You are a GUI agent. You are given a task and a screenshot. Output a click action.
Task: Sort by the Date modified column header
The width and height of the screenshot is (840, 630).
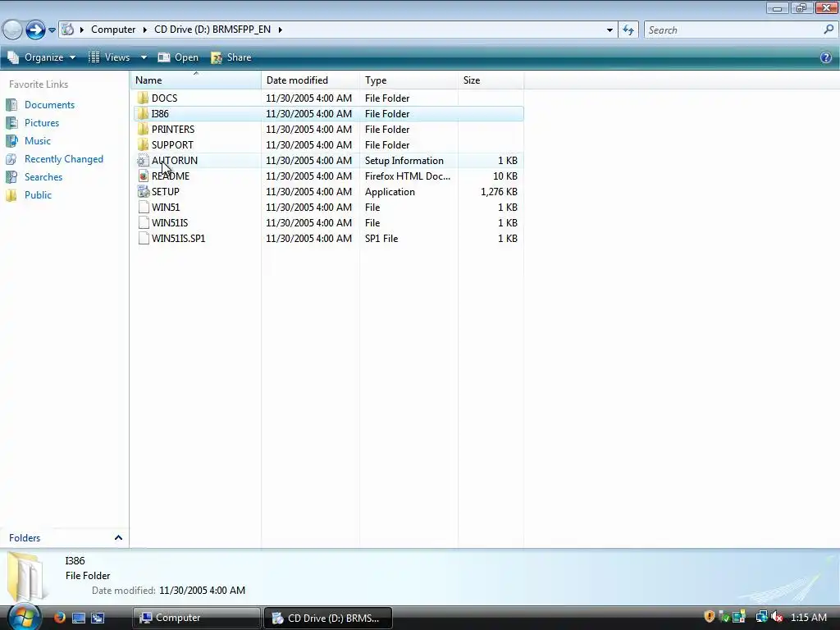coord(310,80)
